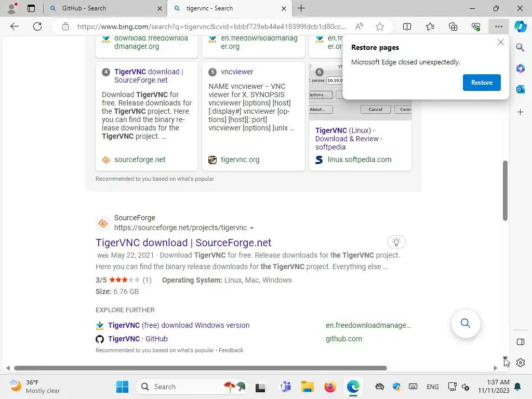Go back using the Back arrow
The width and height of the screenshot is (532, 399).
pos(14,26)
